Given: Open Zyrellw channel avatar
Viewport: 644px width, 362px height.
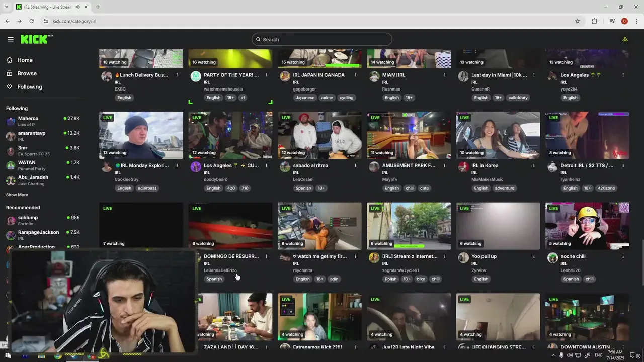Looking at the screenshot, I should pos(463,258).
